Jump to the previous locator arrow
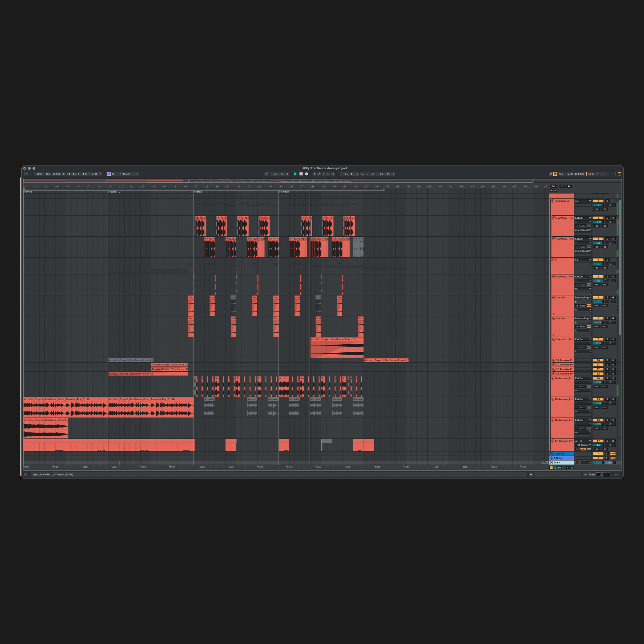The height and width of the screenshot is (644, 644). pos(551,191)
